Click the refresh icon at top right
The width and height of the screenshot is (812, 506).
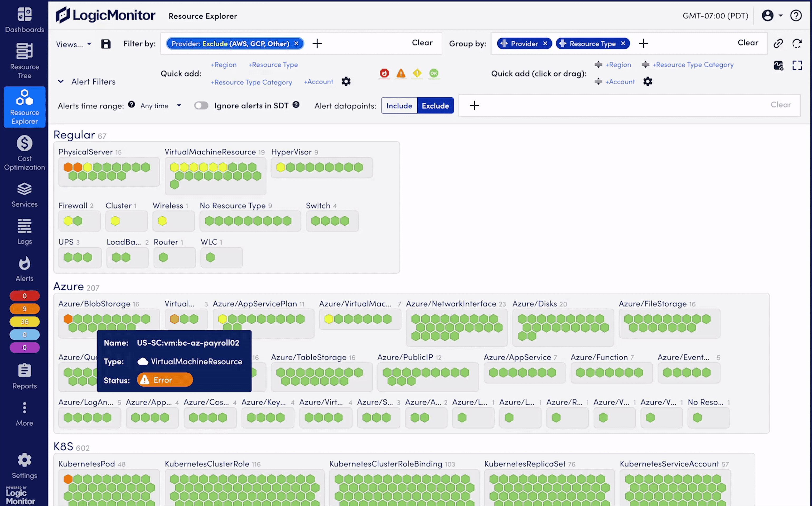click(797, 43)
